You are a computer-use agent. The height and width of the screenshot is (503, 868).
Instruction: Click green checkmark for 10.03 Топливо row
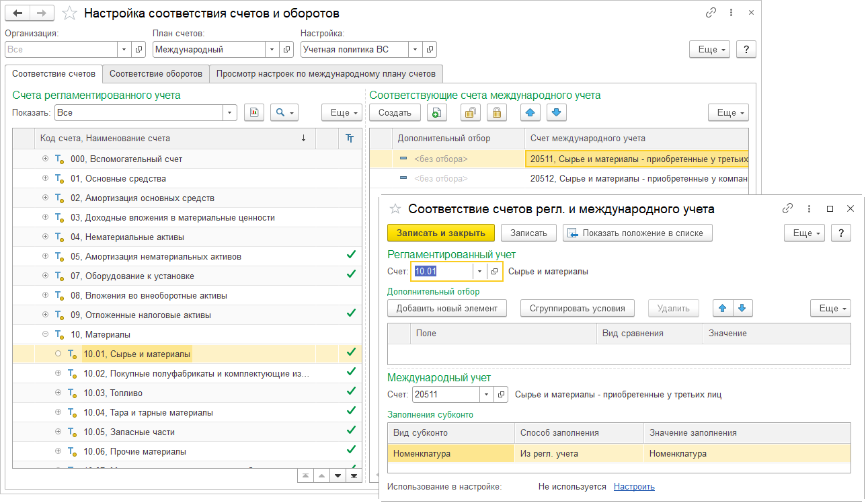(350, 391)
